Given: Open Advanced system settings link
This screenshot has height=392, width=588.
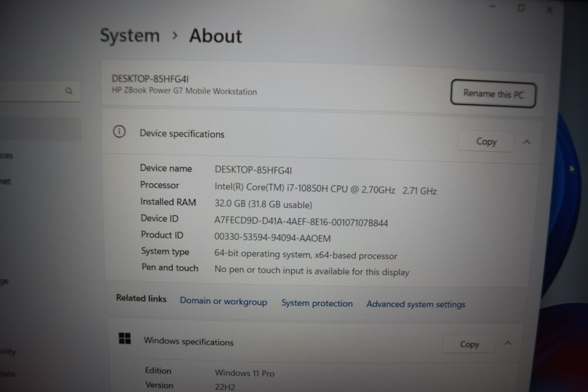Looking at the screenshot, I should click(x=416, y=304).
